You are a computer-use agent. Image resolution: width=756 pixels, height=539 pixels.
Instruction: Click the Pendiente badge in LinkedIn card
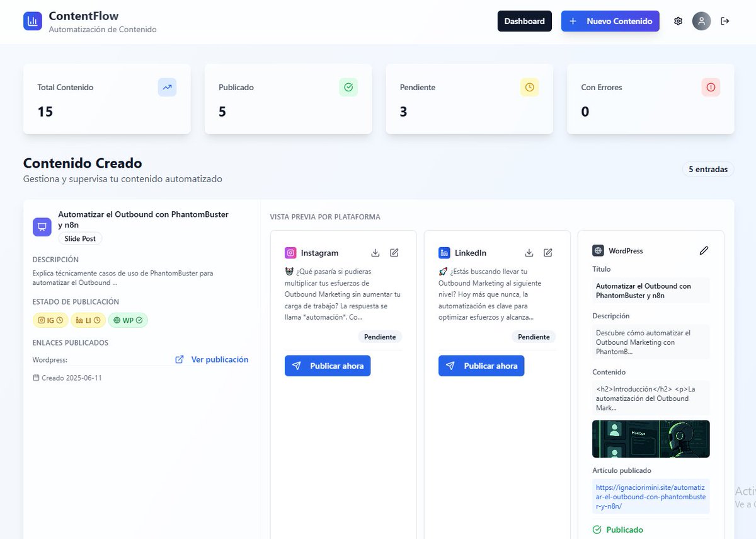(x=534, y=337)
